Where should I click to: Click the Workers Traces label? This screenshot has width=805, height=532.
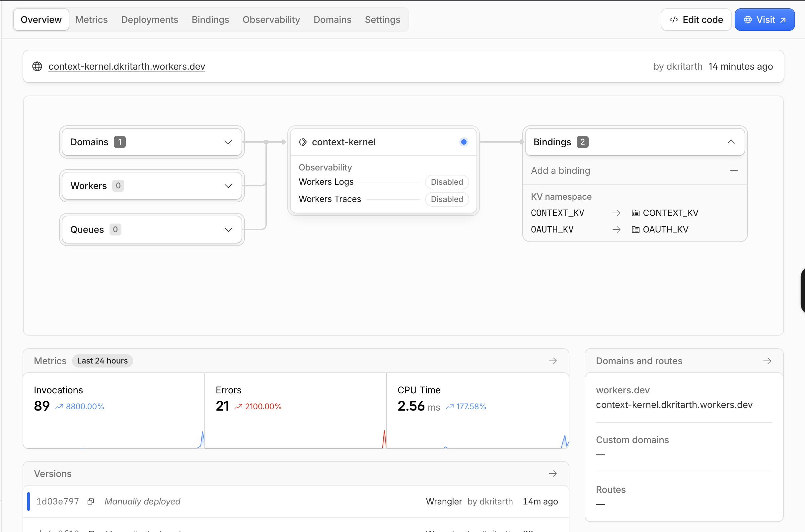tap(330, 199)
